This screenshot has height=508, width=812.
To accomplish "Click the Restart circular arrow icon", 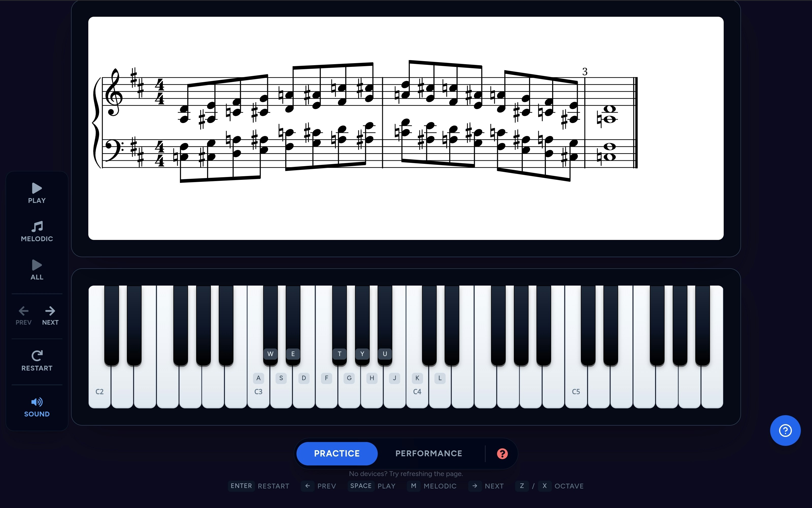I will click(x=37, y=356).
